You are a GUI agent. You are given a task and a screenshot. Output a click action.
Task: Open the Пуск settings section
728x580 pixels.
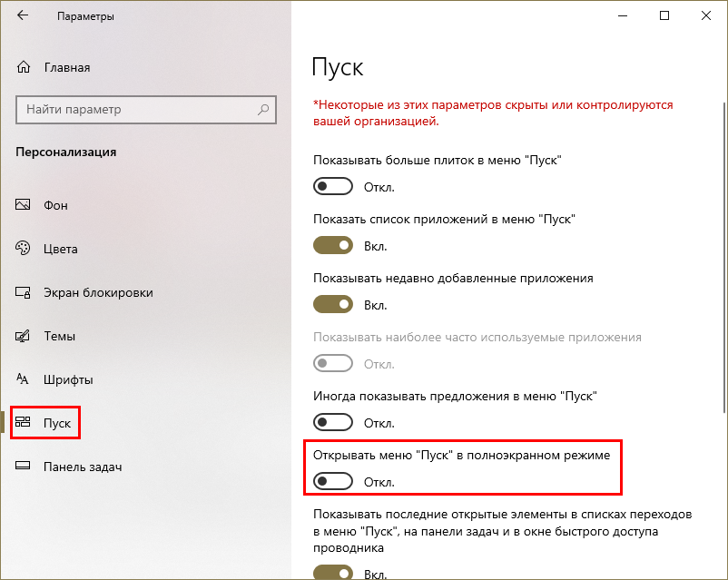point(56,423)
